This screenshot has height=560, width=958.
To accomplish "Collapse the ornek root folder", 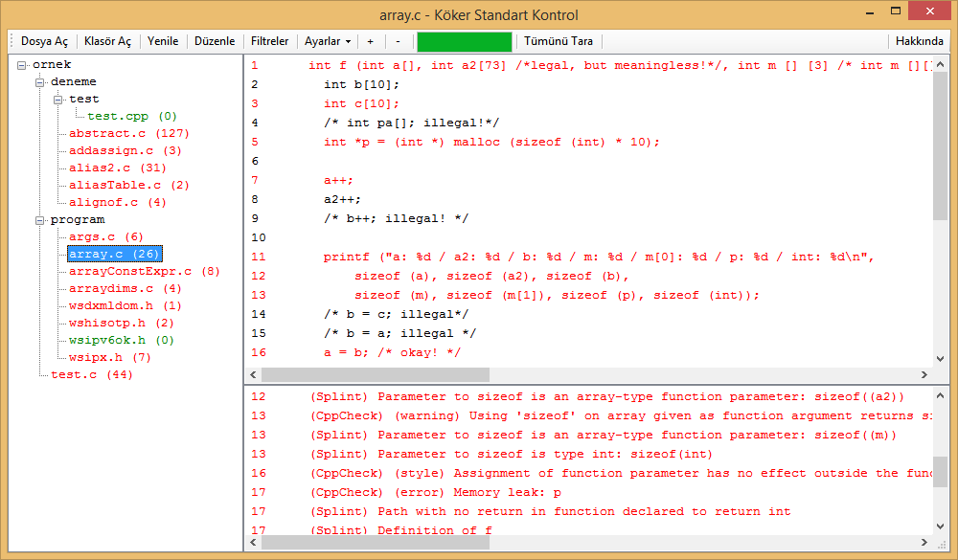I will pos(22,65).
